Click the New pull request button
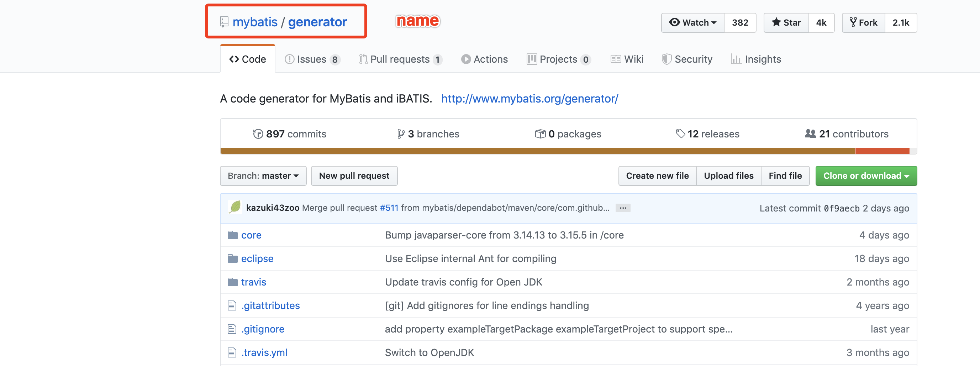The width and height of the screenshot is (980, 366). (354, 176)
